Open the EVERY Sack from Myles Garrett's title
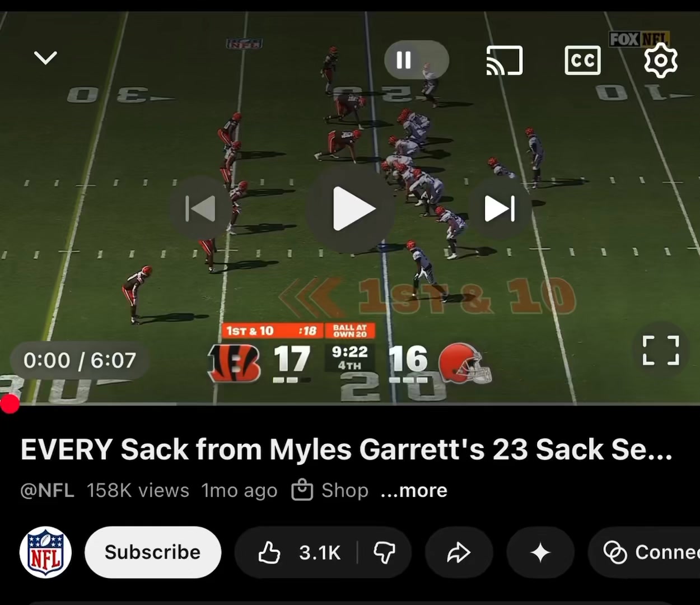This screenshot has width=700, height=605. [346, 449]
